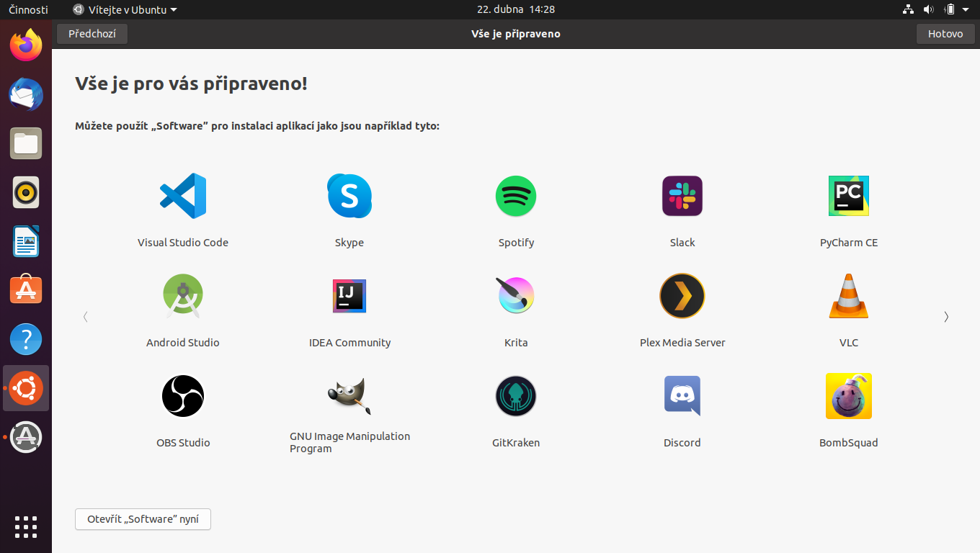Open Software Updater in the dock
This screenshot has height=553, width=980.
tap(26, 437)
